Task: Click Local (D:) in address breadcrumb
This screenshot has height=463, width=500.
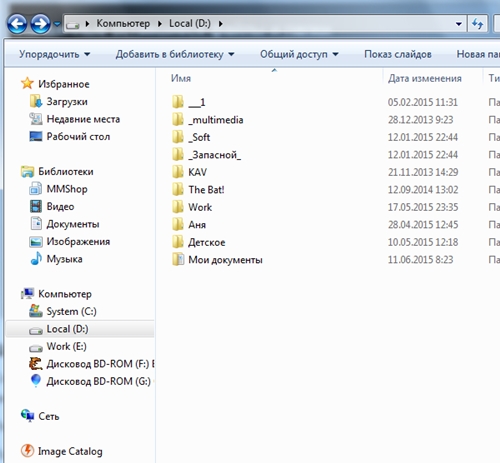Action: pyautogui.click(x=190, y=24)
